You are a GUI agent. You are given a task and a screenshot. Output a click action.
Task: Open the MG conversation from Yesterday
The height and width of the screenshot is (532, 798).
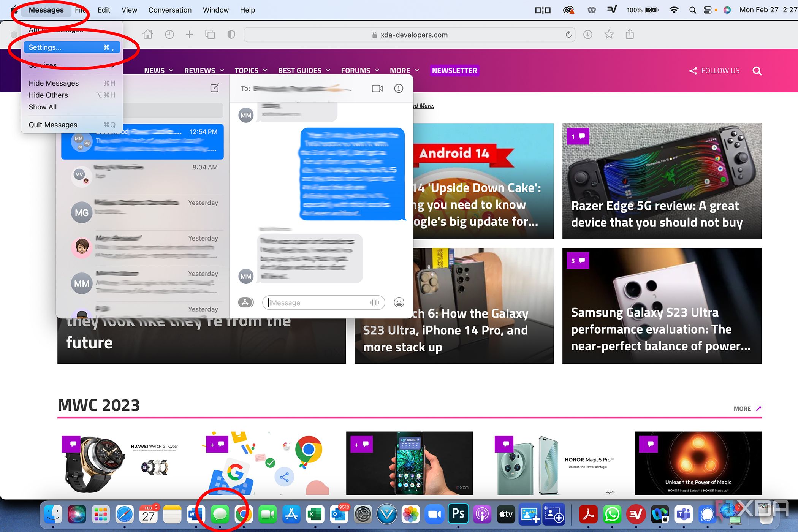click(x=142, y=212)
